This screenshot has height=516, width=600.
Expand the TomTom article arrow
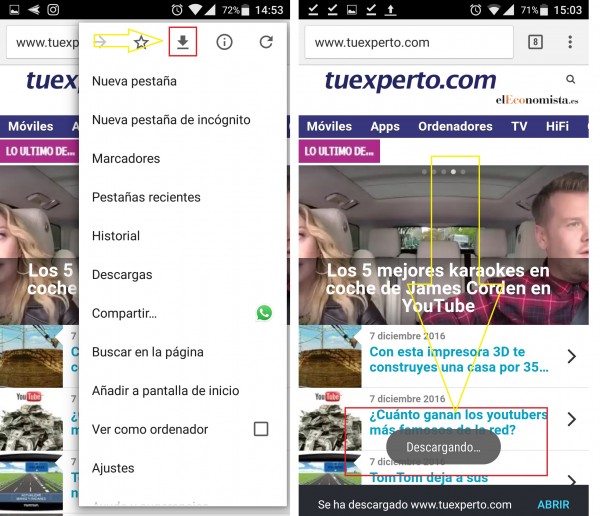pos(571,481)
